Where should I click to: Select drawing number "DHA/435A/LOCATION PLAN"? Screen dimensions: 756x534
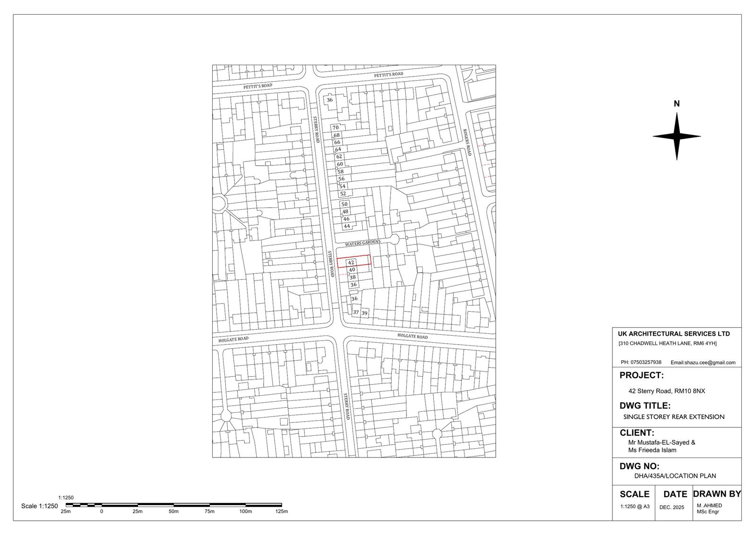(675, 476)
